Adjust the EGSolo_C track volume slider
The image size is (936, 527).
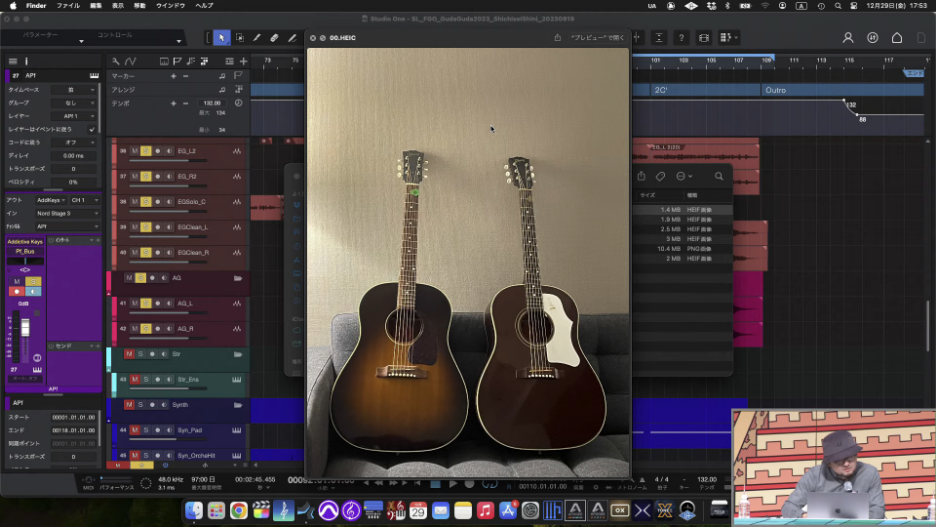[x=168, y=211]
